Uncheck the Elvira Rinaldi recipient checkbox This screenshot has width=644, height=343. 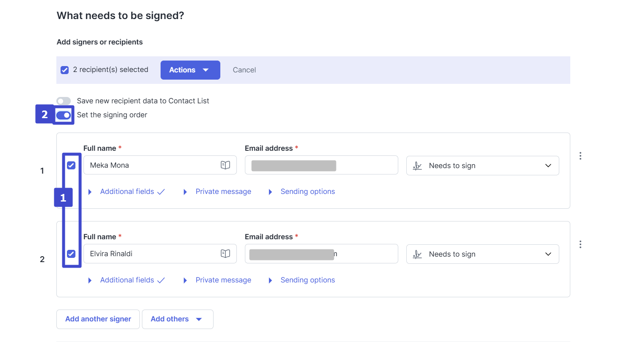[x=71, y=254]
